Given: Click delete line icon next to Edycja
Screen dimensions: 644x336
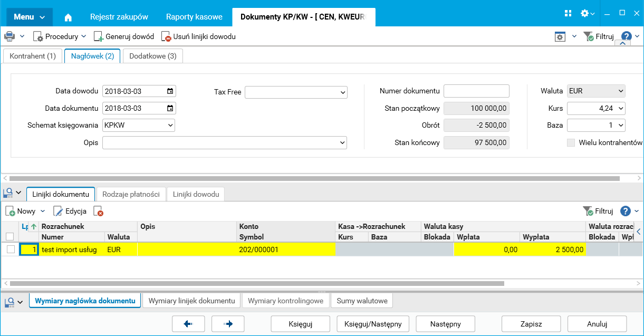Looking at the screenshot, I should [98, 211].
